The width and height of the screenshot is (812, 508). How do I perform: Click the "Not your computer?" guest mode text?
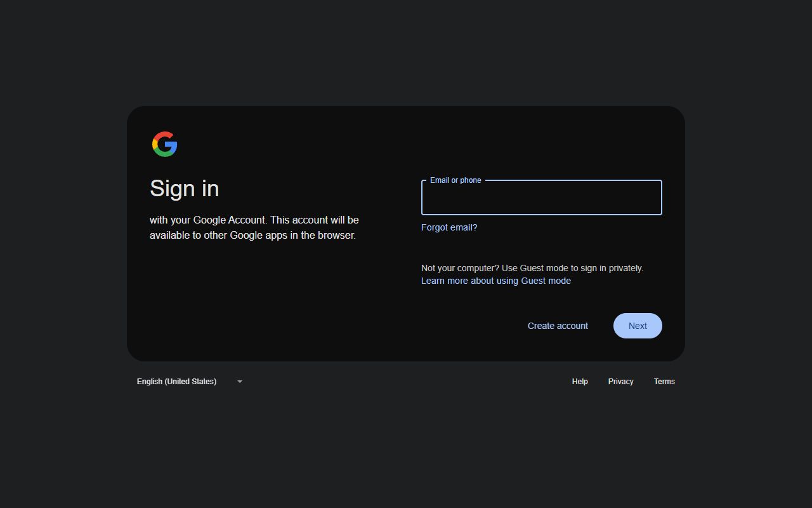(x=532, y=268)
